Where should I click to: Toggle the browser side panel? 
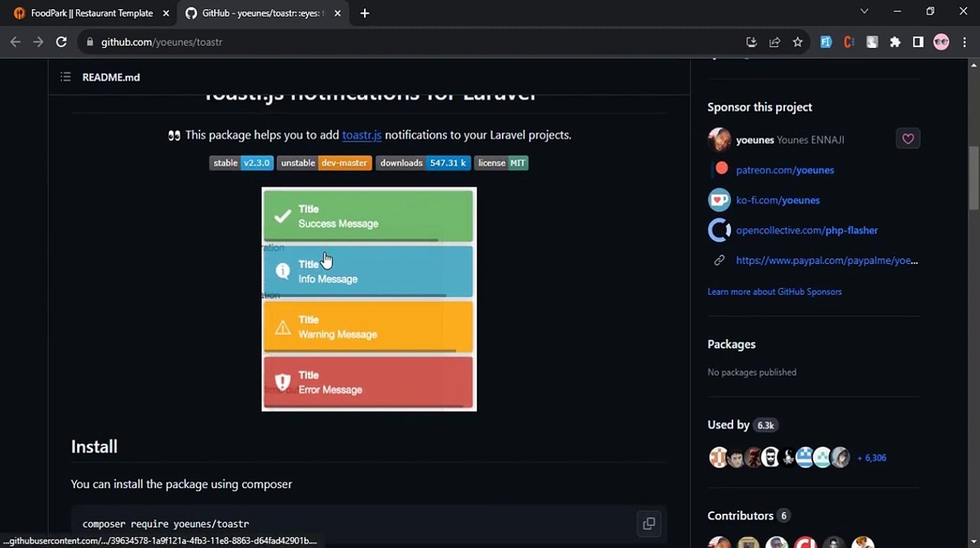[x=918, y=42]
